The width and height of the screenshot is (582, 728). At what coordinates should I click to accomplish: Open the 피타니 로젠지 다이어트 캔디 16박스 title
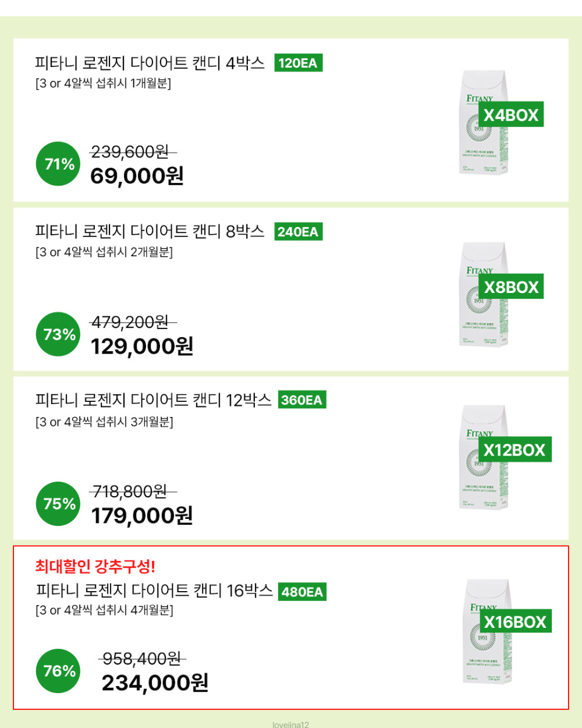tap(154, 591)
